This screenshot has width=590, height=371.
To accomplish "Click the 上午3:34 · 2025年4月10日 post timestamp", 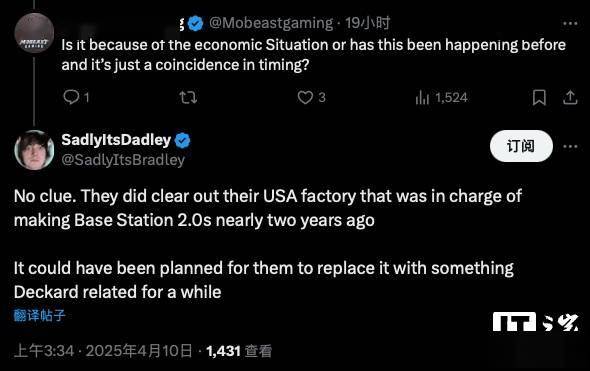I will [x=103, y=351].
